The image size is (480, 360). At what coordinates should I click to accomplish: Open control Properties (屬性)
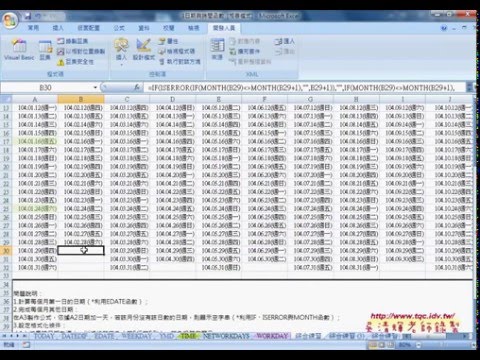point(168,41)
